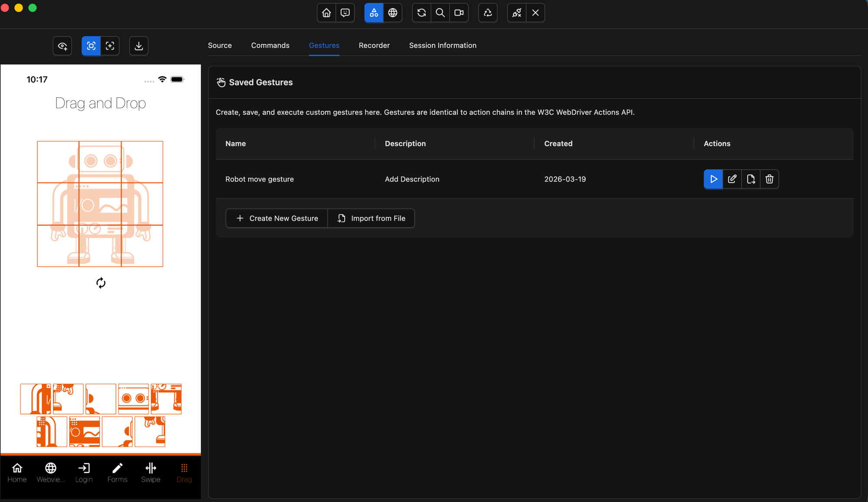Viewport: 868px width, 502px height.
Task: Quit session with X icon
Action: (535, 13)
